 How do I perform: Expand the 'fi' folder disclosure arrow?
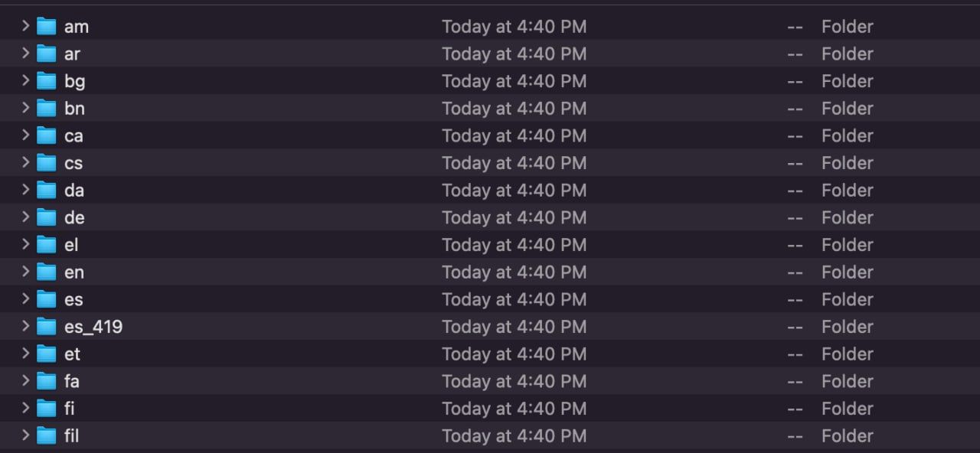(25, 408)
